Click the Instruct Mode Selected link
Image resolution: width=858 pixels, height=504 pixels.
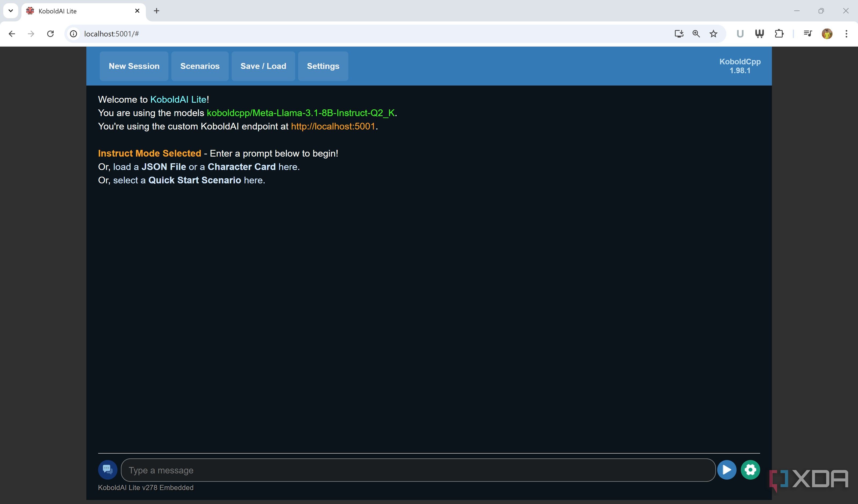click(x=149, y=153)
